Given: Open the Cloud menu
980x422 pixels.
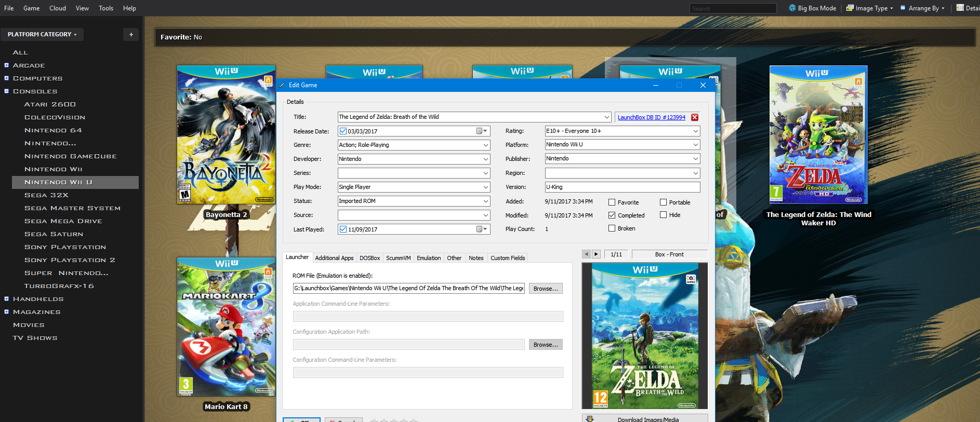Looking at the screenshot, I should click(58, 8).
